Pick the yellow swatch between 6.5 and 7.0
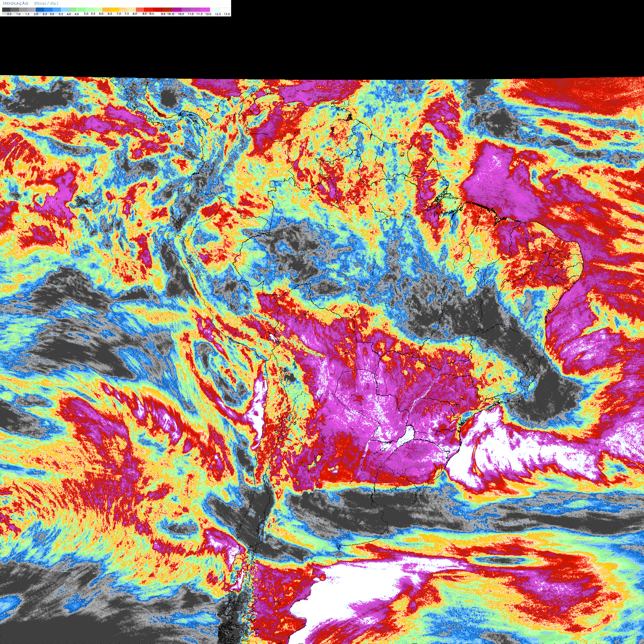 [115, 10]
